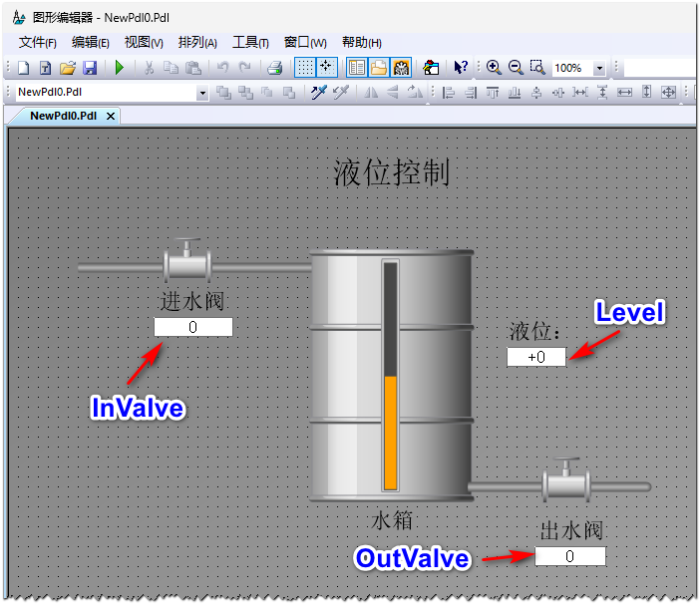Screen dimensions: 700x610
Task: Open the 工具(T) menu
Action: 250,42
